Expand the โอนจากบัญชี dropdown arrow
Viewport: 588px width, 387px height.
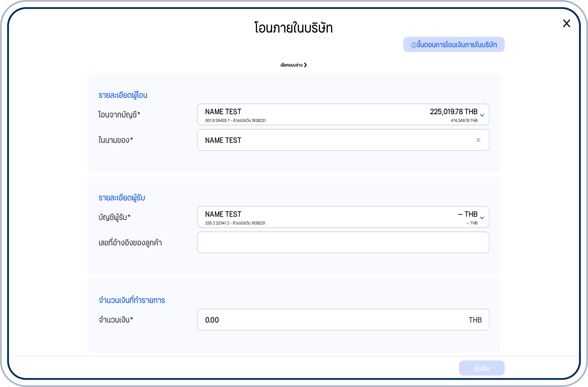click(x=482, y=115)
